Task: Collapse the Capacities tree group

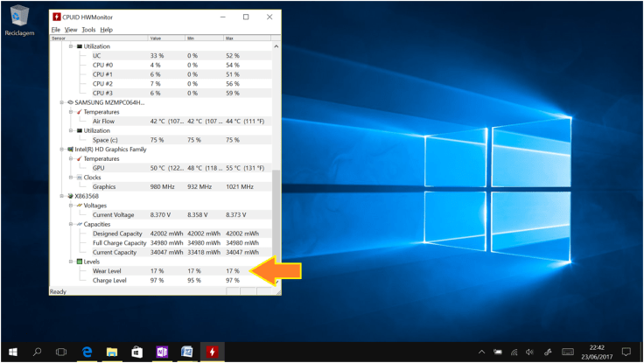Action: pyautogui.click(x=70, y=224)
